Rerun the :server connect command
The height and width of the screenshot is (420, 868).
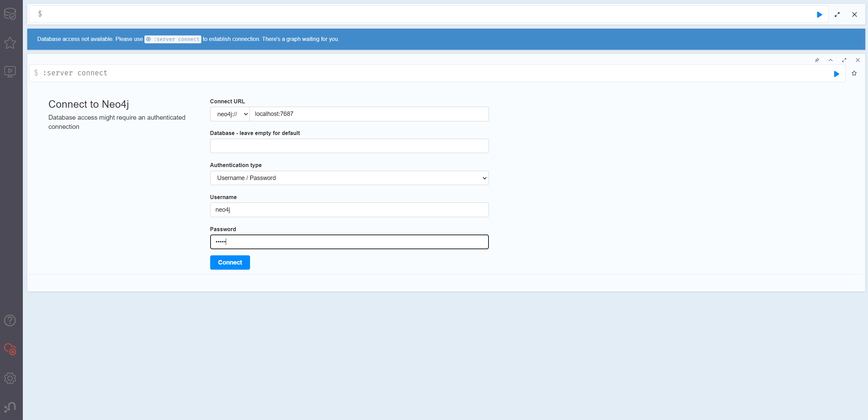836,74
